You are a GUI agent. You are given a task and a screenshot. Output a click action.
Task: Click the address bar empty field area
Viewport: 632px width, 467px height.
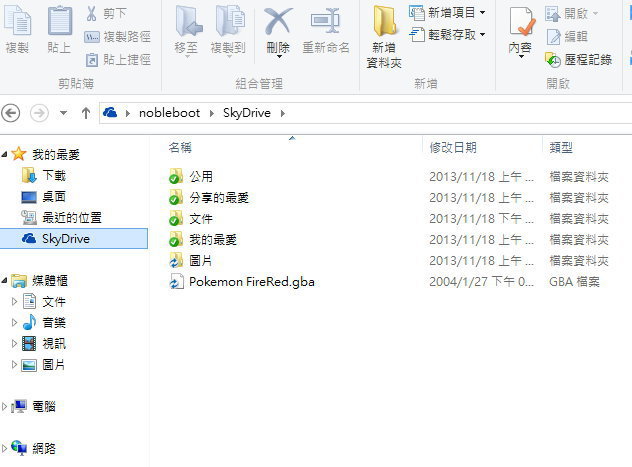tap(459, 113)
